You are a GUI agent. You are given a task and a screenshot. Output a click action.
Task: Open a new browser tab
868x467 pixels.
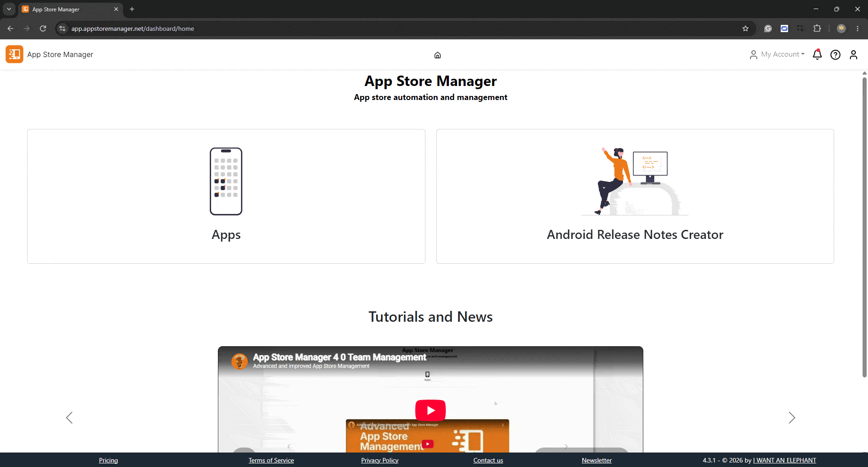[132, 9]
